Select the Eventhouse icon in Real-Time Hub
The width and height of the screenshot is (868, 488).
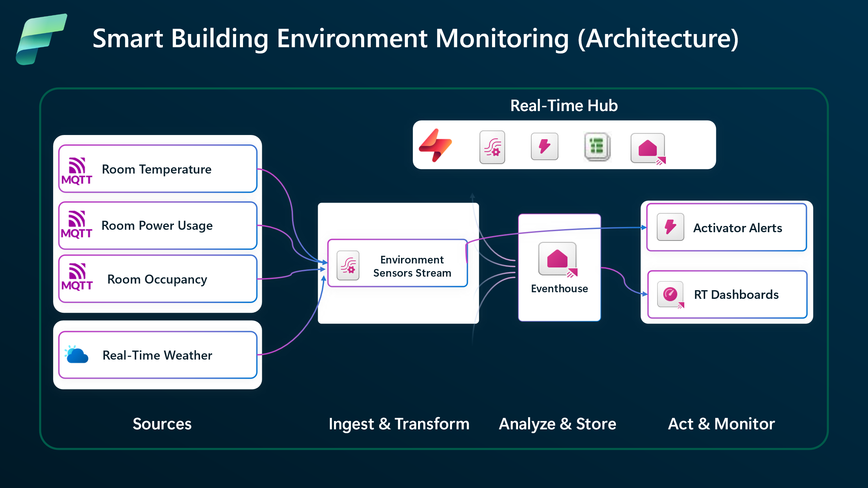[x=648, y=149]
